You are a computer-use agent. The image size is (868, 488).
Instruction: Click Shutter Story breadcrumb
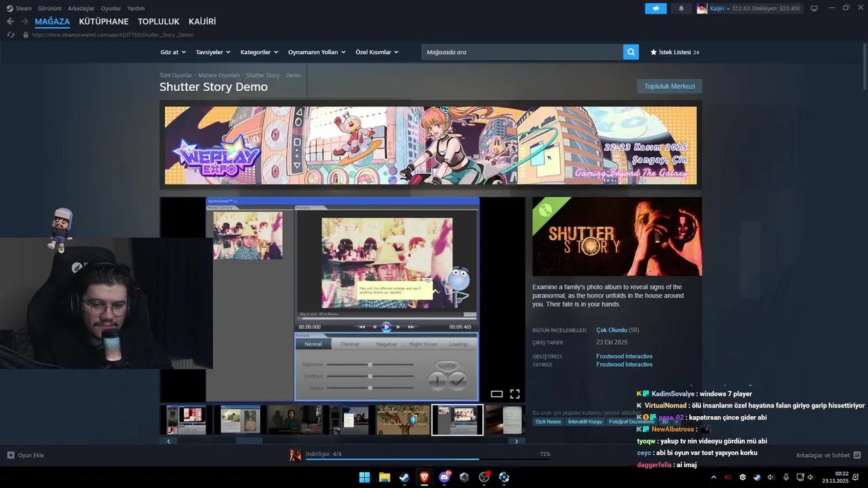click(x=263, y=75)
